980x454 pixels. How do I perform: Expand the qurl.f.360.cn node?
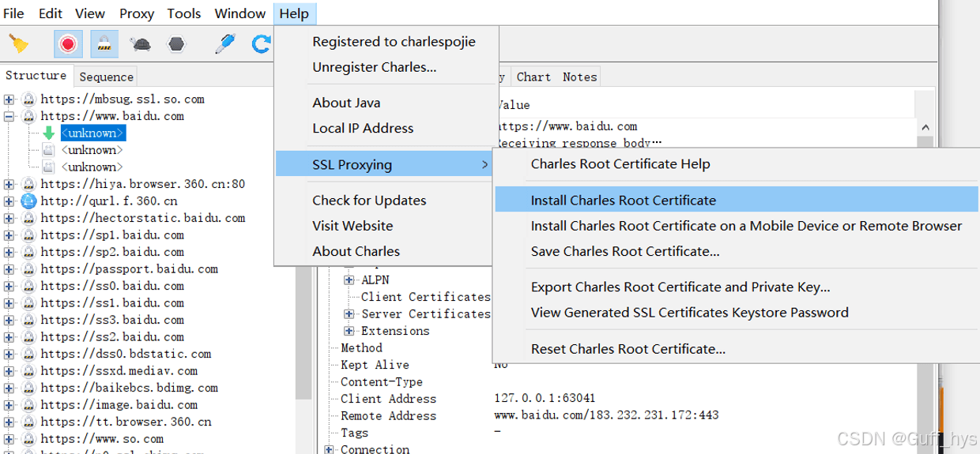tap(9, 201)
